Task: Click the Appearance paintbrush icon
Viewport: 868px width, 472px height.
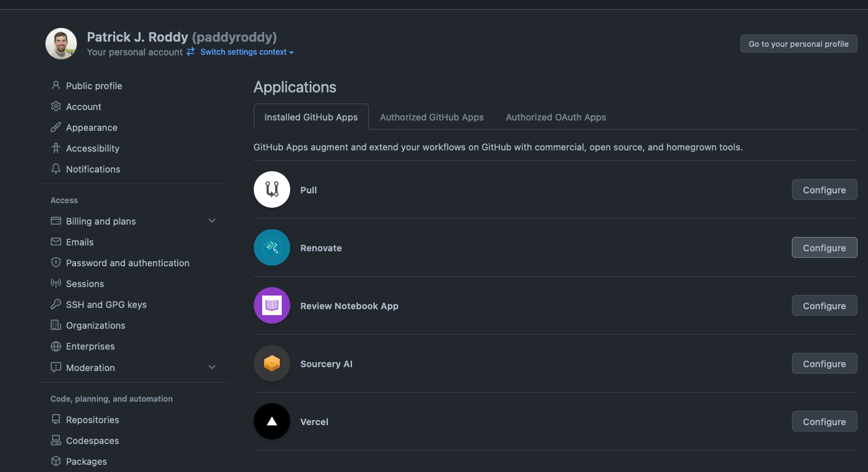Action: coord(56,128)
